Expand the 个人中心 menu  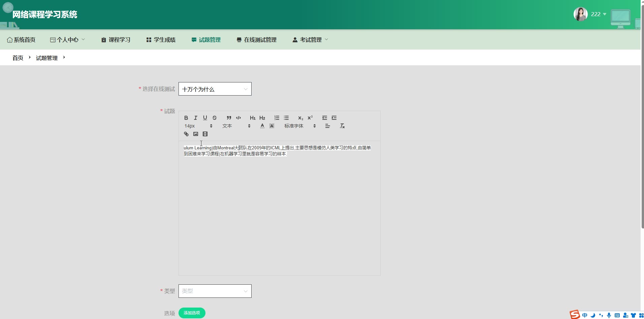coord(67,40)
